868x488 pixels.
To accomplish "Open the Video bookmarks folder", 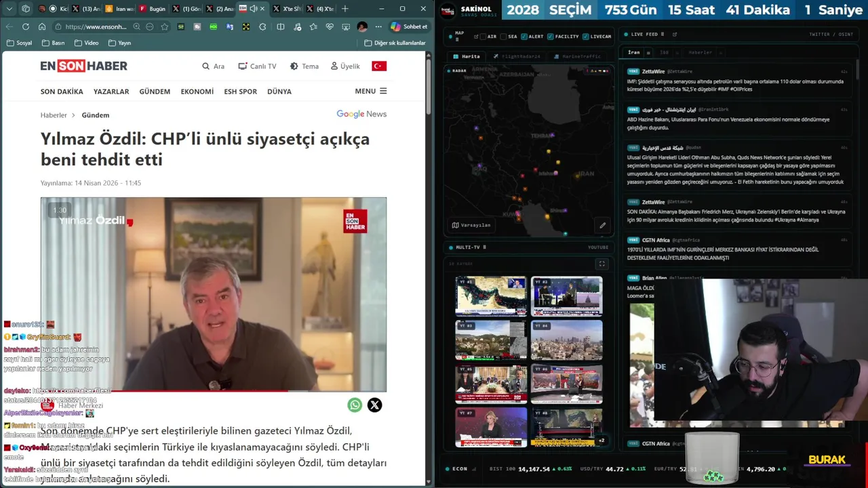I will click(x=86, y=43).
